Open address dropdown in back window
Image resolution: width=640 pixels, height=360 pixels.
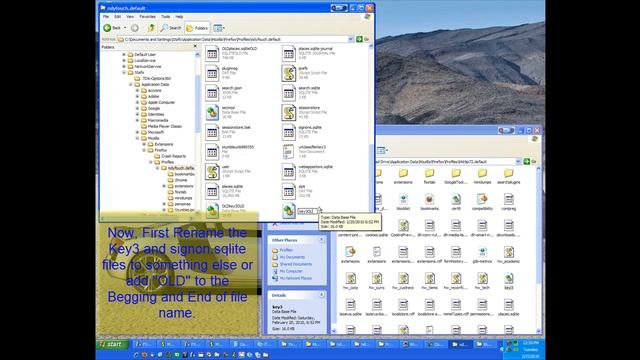[518, 162]
